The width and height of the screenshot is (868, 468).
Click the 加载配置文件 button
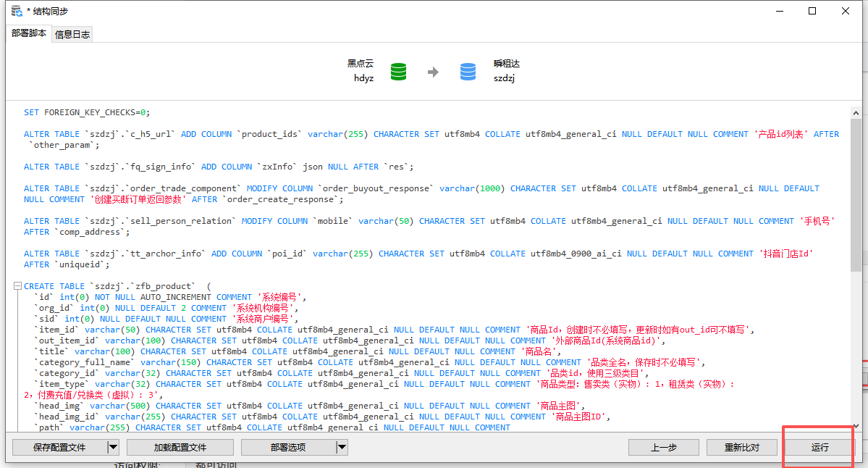[x=180, y=447]
